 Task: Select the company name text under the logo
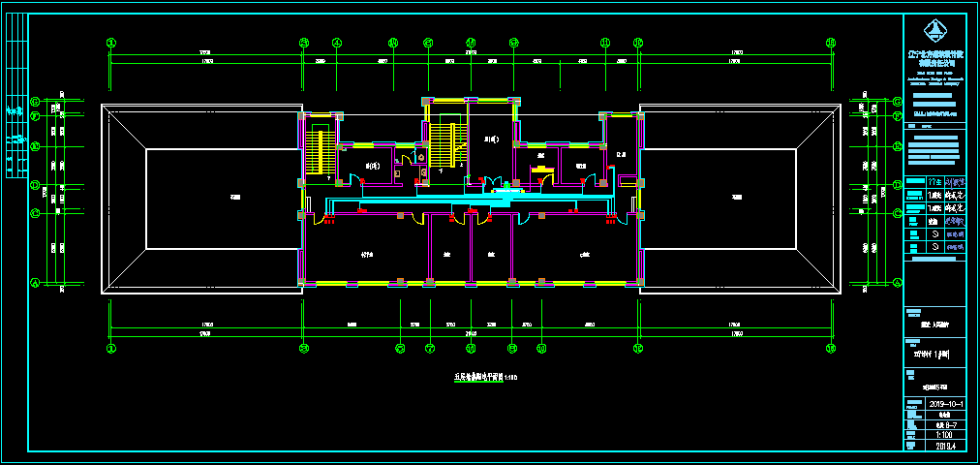(x=936, y=53)
